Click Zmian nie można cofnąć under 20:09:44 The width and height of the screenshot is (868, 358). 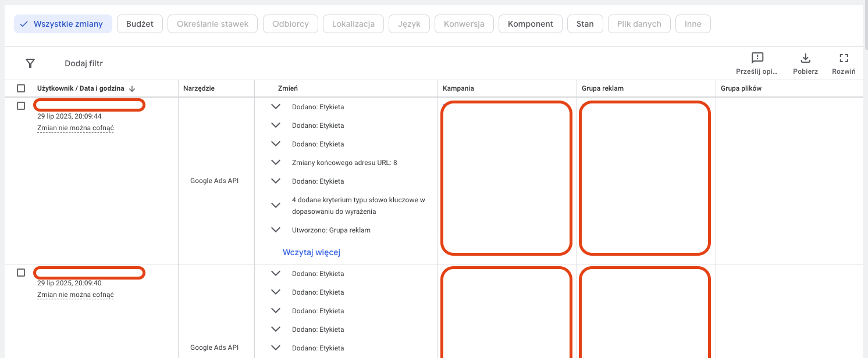coord(75,128)
